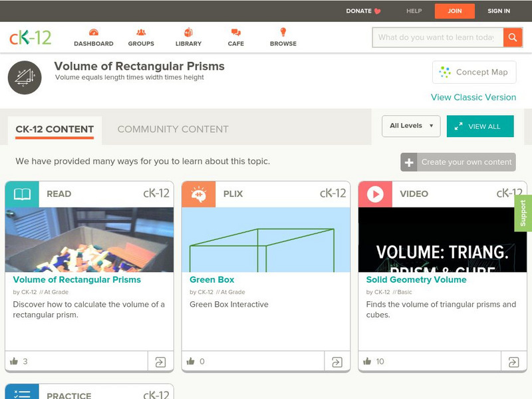Switch to Community Content tab
532x399 pixels.
tap(173, 129)
